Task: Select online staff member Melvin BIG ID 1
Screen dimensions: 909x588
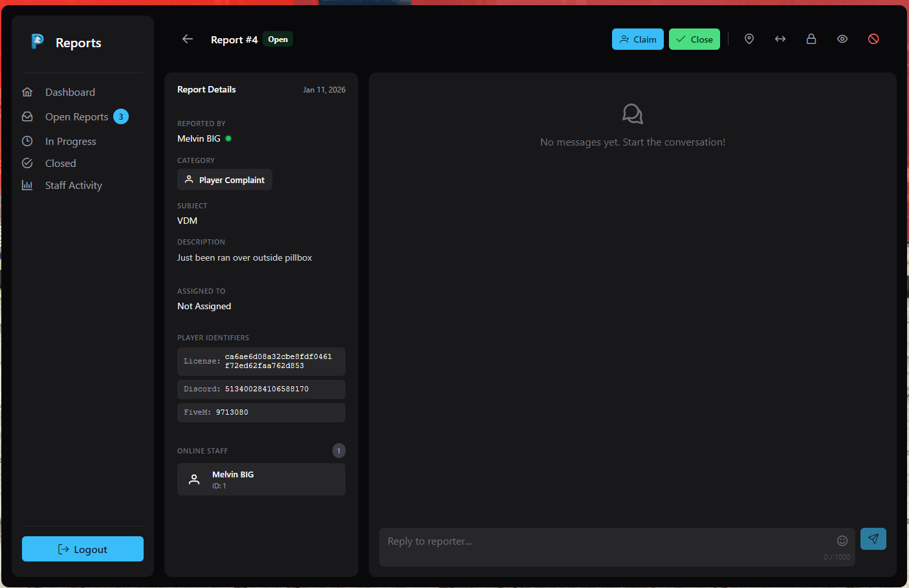Action: click(261, 479)
